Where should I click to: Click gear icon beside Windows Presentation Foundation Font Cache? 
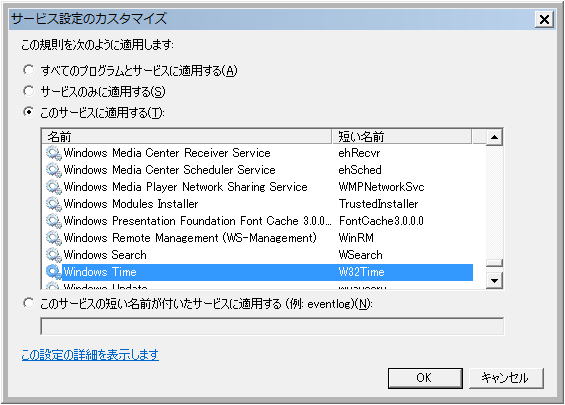[x=54, y=221]
